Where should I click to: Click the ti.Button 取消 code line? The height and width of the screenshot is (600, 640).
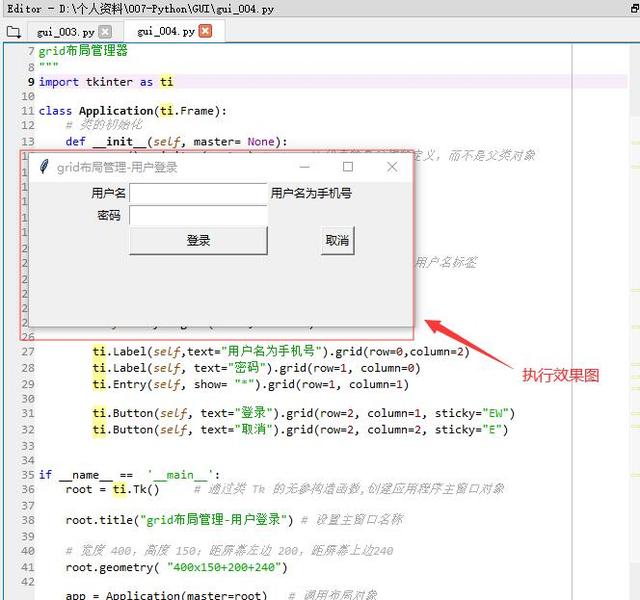[x=300, y=430]
